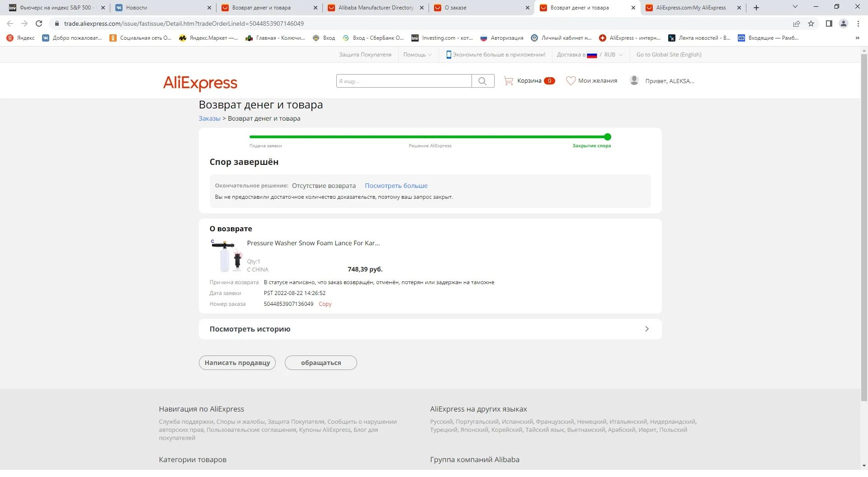Open the Investing.com bookmark
The image size is (868, 477).
coord(442,38)
